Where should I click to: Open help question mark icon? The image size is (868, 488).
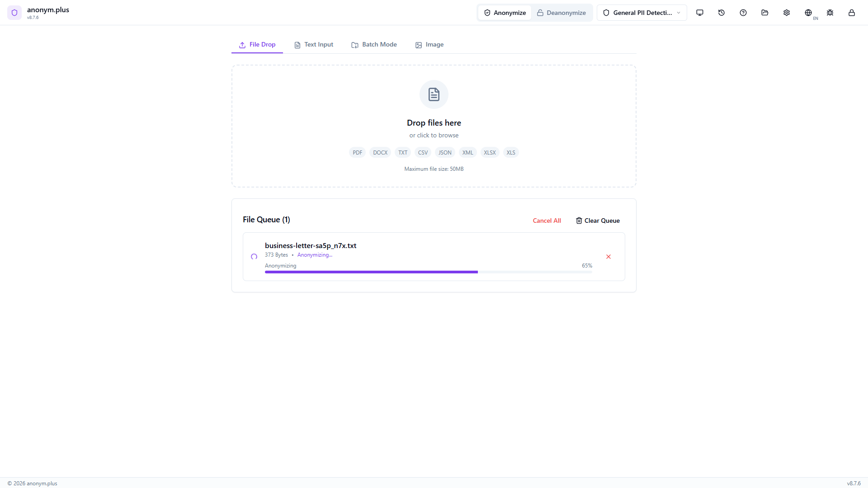click(743, 13)
